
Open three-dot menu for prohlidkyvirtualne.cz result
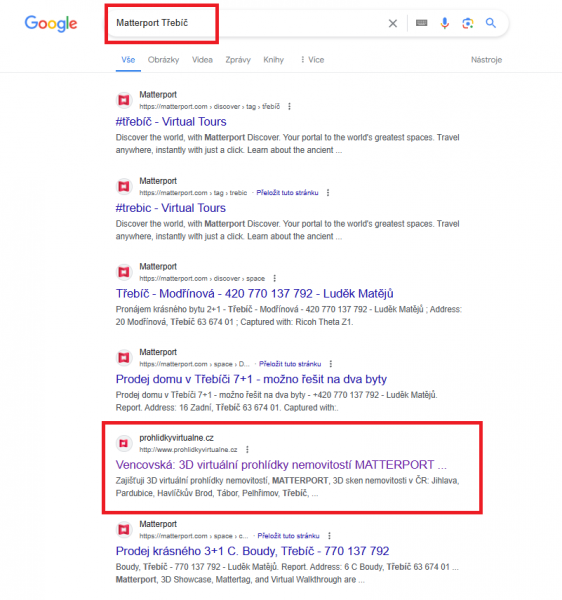[x=247, y=449]
